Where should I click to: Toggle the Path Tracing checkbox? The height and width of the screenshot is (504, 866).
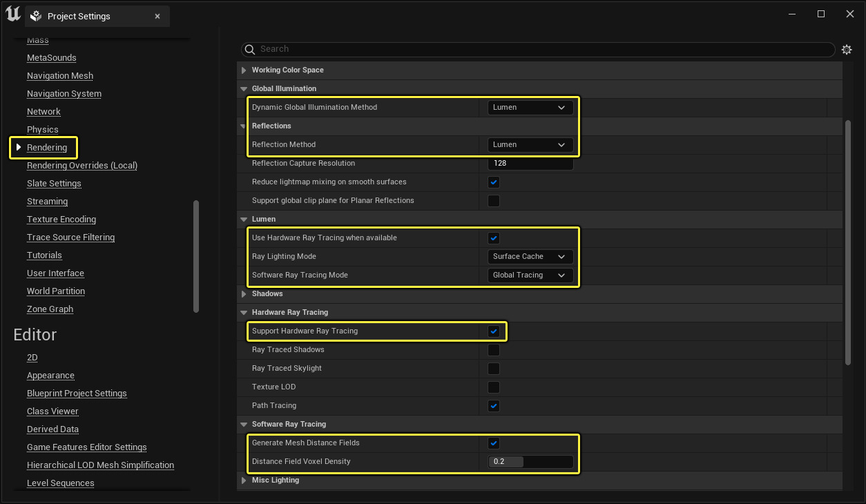[494, 406]
